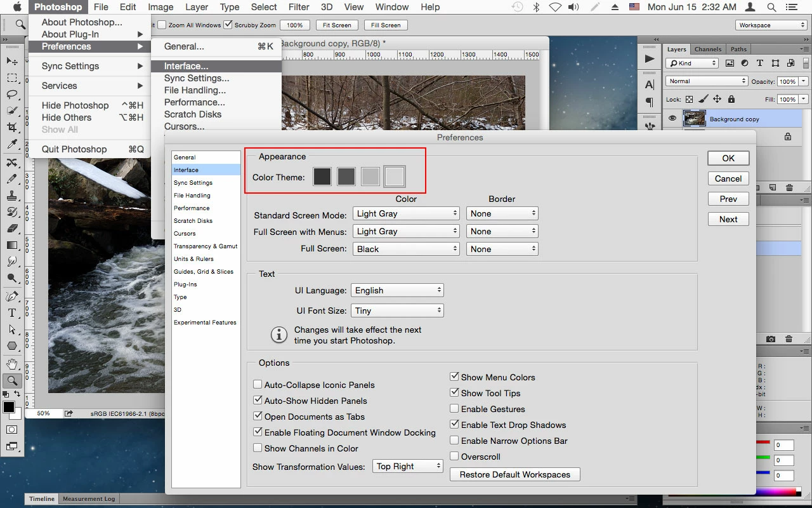The image size is (812, 508).
Task: Open Standard Screen Mode border dropdown
Action: (x=502, y=214)
